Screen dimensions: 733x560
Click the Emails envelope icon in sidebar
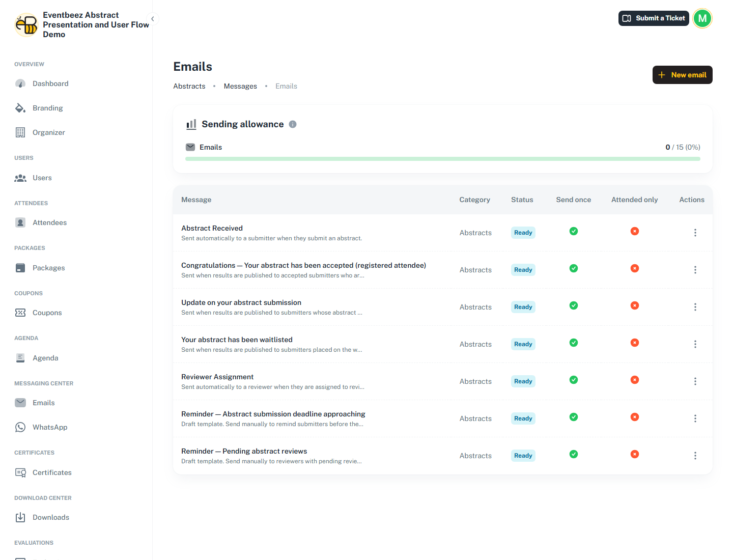[20, 403]
